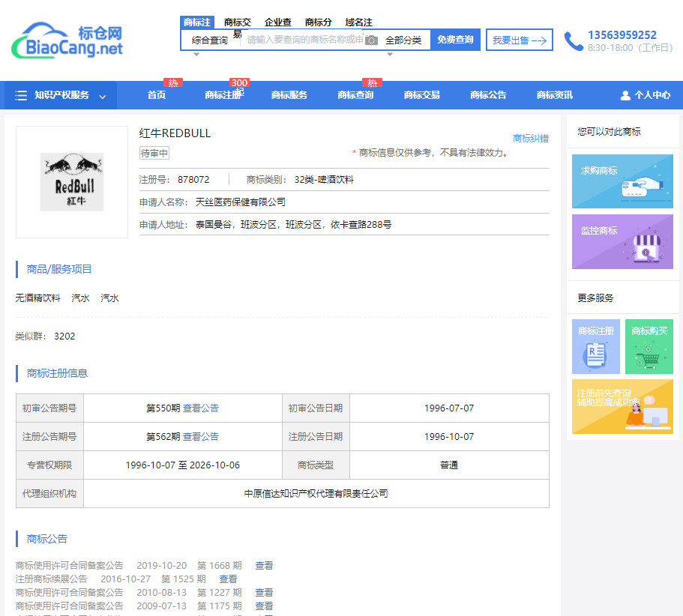Screen dimensions: 683x616
Task: Click 查看 for the 2010-08-13 announcement
Action: (x=264, y=593)
